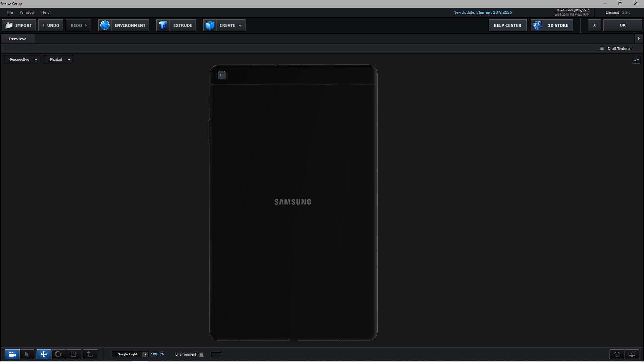644x362 pixels.
Task: Click the Element 2.2.0 version label
Action: pyautogui.click(x=618, y=12)
